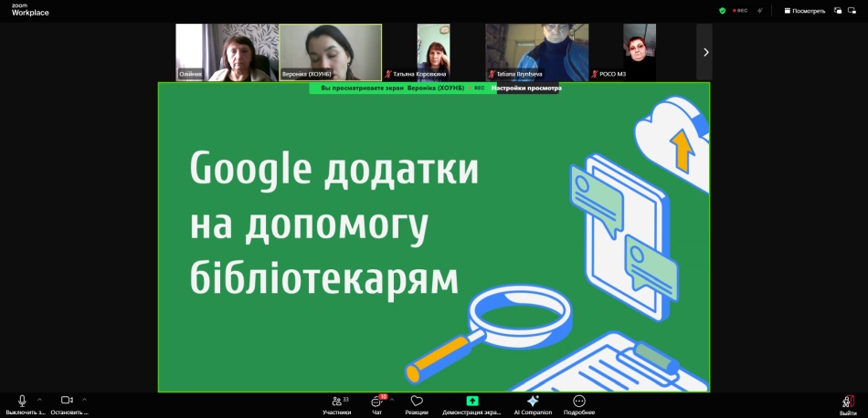Click Выйти to leave the meeting
868x418 pixels.
[x=848, y=403]
